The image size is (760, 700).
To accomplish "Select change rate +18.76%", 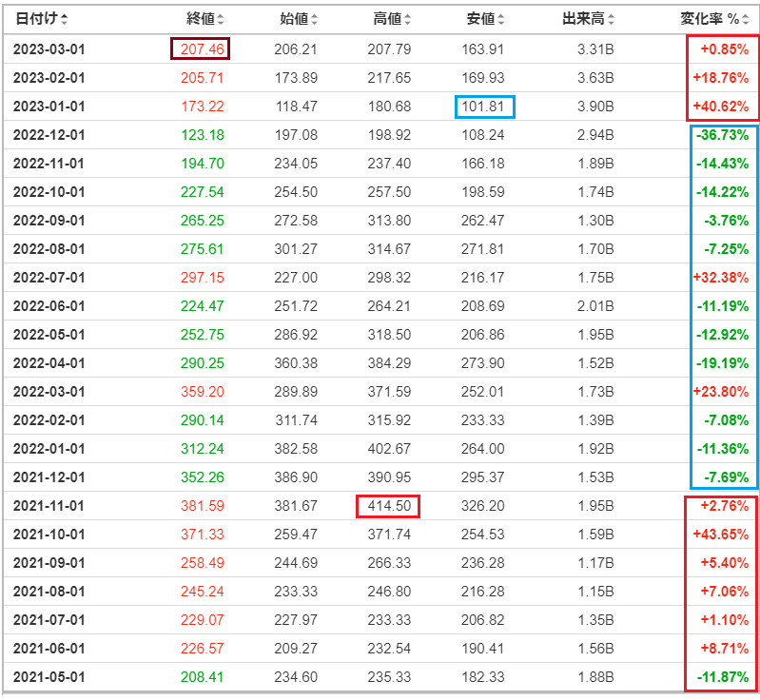I will coord(721,78).
